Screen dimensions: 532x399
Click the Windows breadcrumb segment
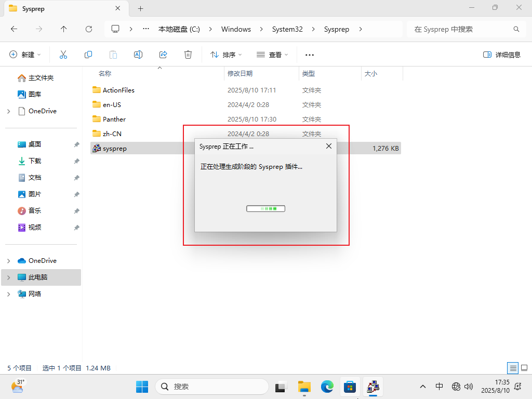coord(236,29)
